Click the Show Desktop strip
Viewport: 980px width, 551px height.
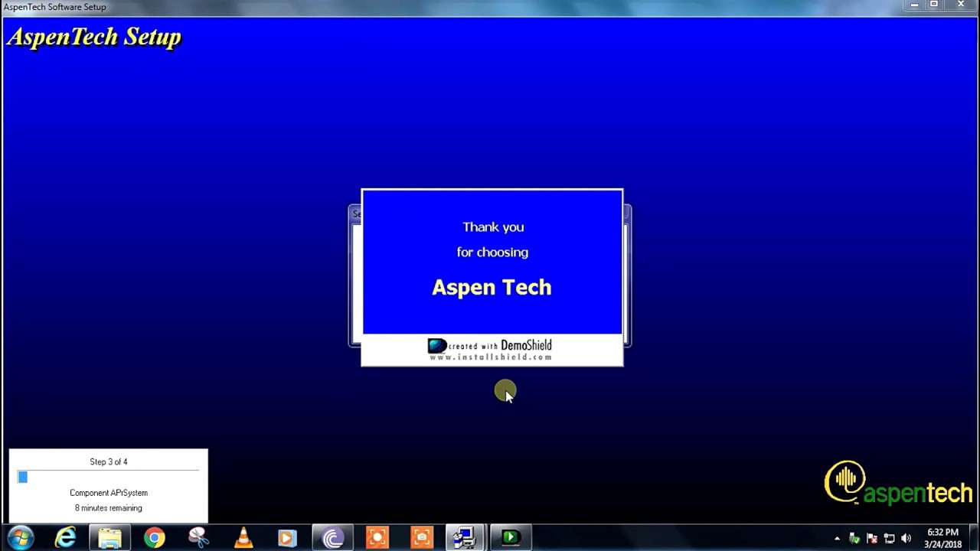pyautogui.click(x=974, y=538)
